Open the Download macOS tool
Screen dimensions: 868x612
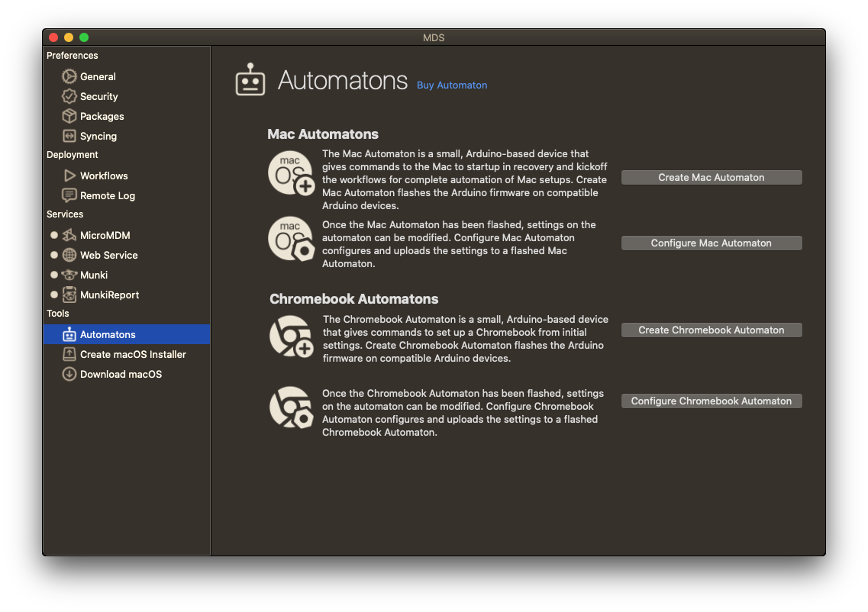point(127,374)
